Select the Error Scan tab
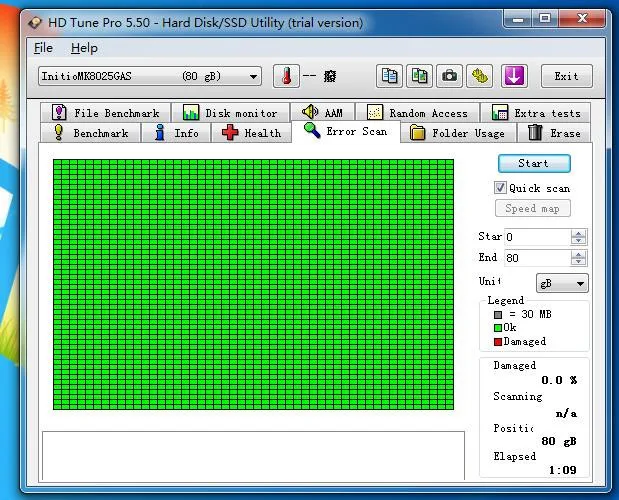 (346, 131)
